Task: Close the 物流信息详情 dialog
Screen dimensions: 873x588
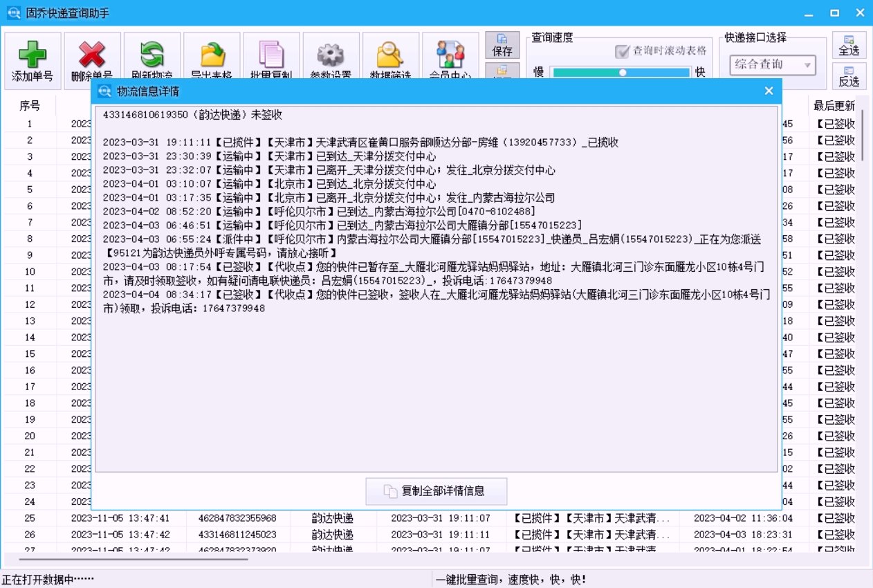Action: tap(769, 91)
